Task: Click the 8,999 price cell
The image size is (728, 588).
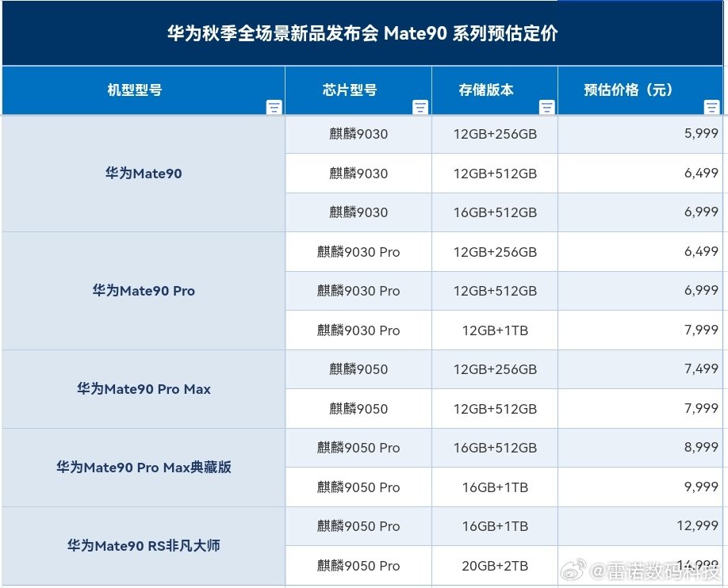Action: (641, 448)
